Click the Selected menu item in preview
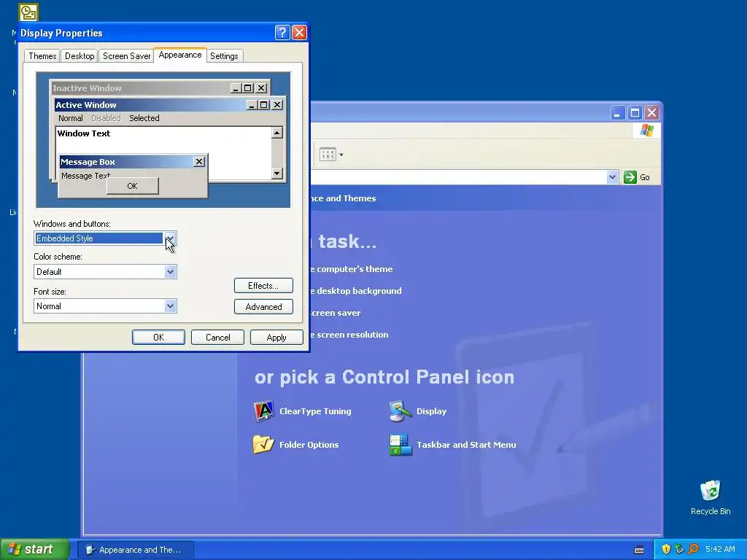This screenshot has width=747, height=560. 144,118
